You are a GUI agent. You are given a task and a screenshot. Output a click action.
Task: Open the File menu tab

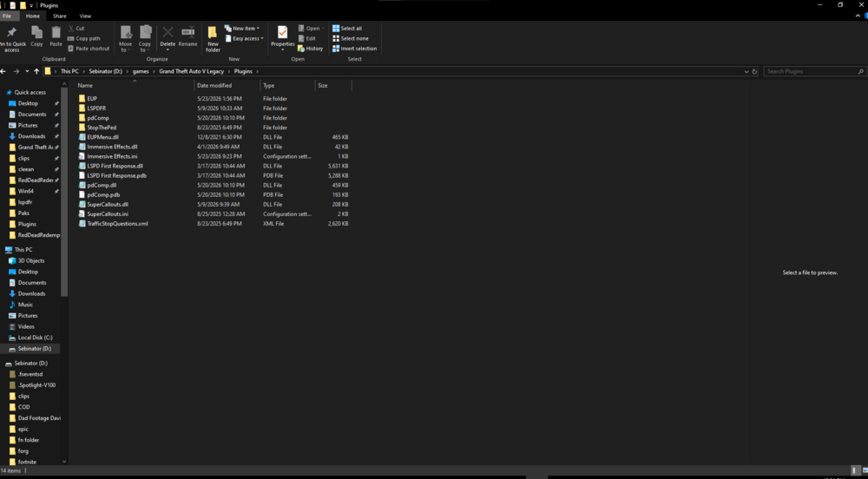coord(7,16)
